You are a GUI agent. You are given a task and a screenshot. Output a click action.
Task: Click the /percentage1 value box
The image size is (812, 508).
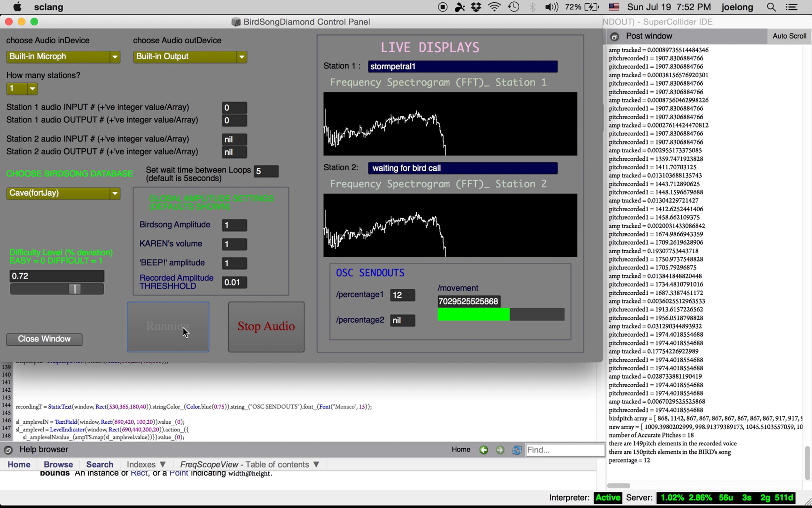[x=403, y=295]
